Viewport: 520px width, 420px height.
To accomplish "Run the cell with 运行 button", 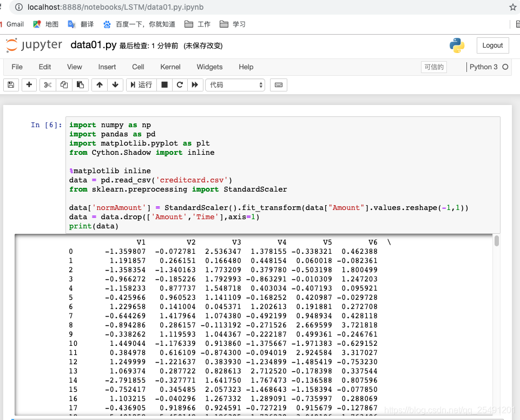I will (141, 85).
